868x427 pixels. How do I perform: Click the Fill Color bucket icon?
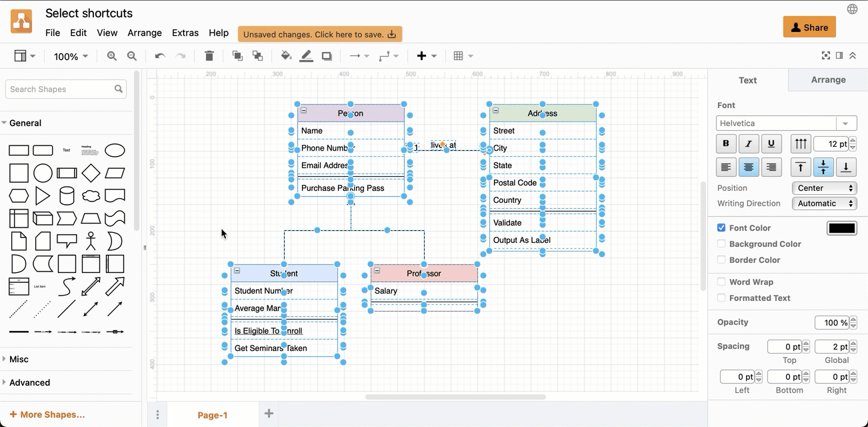pos(286,56)
